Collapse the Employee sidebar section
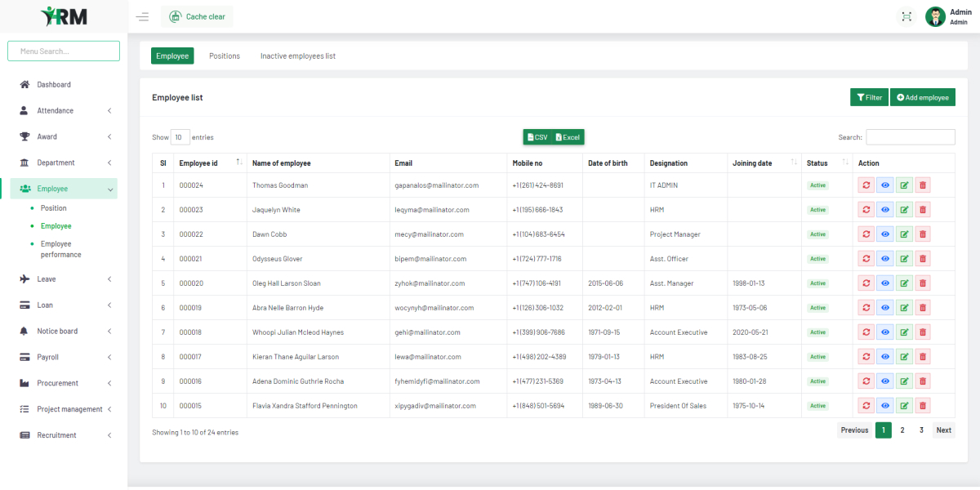The width and height of the screenshot is (980, 490). [x=111, y=189]
